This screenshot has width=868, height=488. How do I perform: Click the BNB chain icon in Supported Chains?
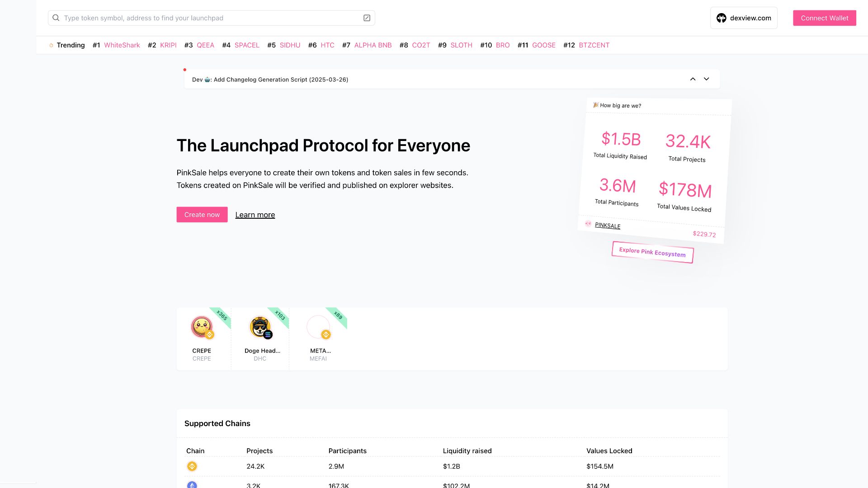point(192,466)
